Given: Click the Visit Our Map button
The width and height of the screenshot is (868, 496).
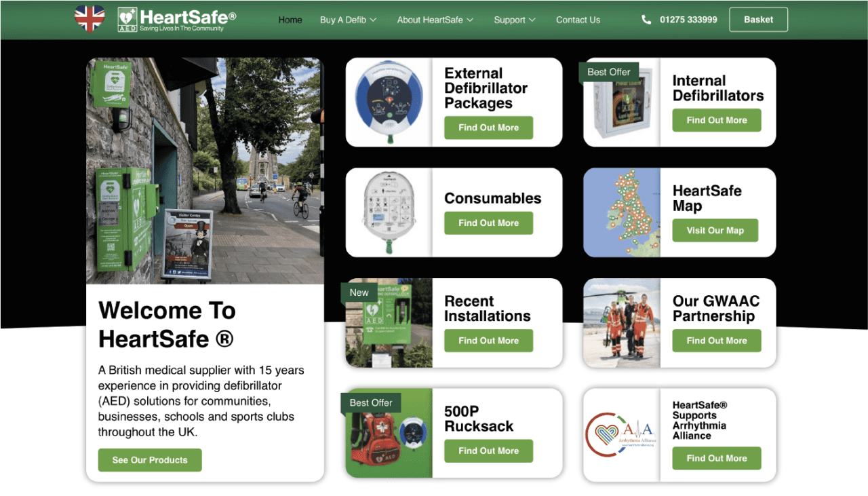Looking at the screenshot, I should point(715,231).
